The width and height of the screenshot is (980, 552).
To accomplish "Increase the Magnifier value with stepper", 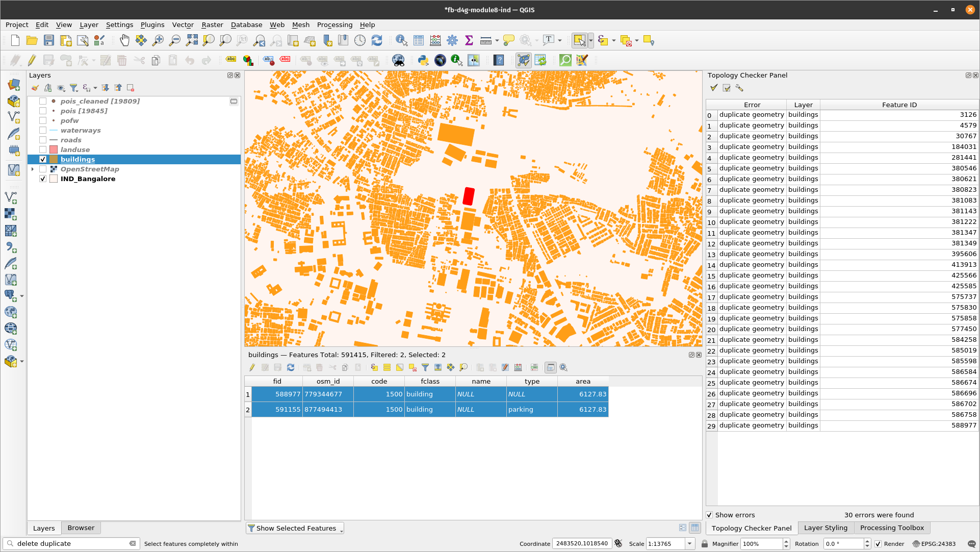I will click(786, 541).
